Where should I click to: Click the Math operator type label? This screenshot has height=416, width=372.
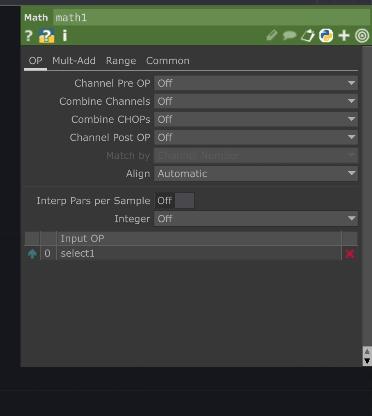[x=36, y=17]
